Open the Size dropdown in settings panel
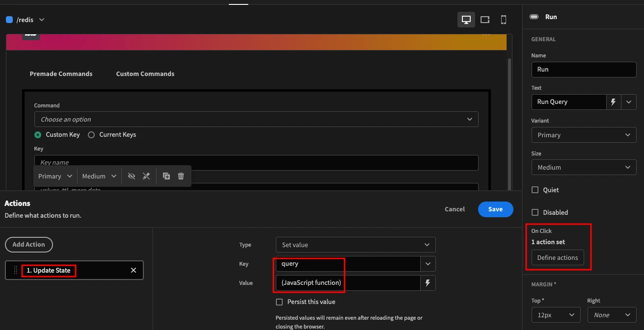 coord(584,167)
